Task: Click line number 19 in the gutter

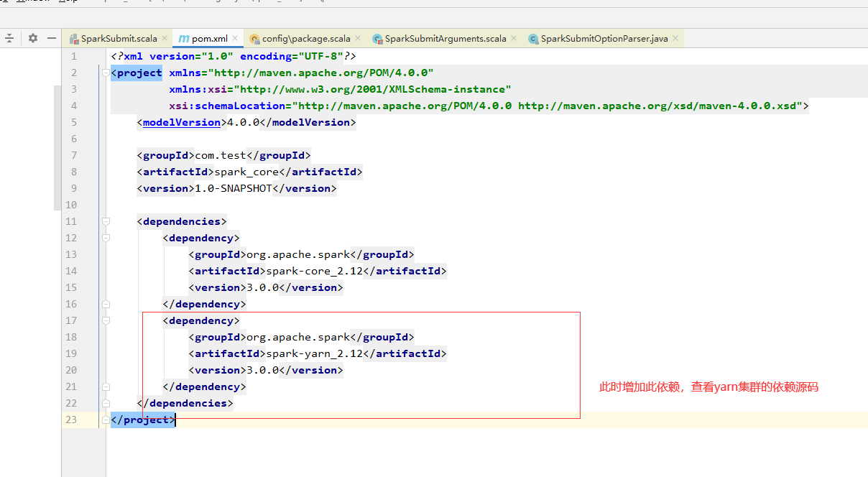Action: pos(70,353)
